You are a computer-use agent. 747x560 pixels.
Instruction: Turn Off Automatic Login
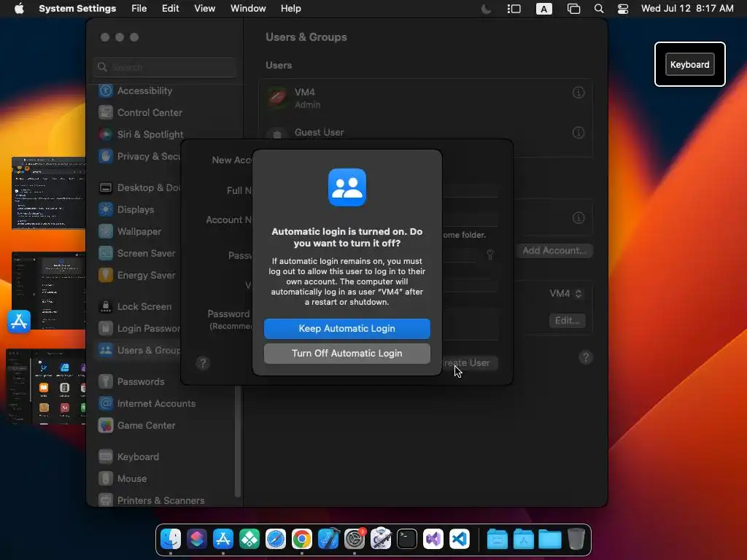[x=347, y=354]
